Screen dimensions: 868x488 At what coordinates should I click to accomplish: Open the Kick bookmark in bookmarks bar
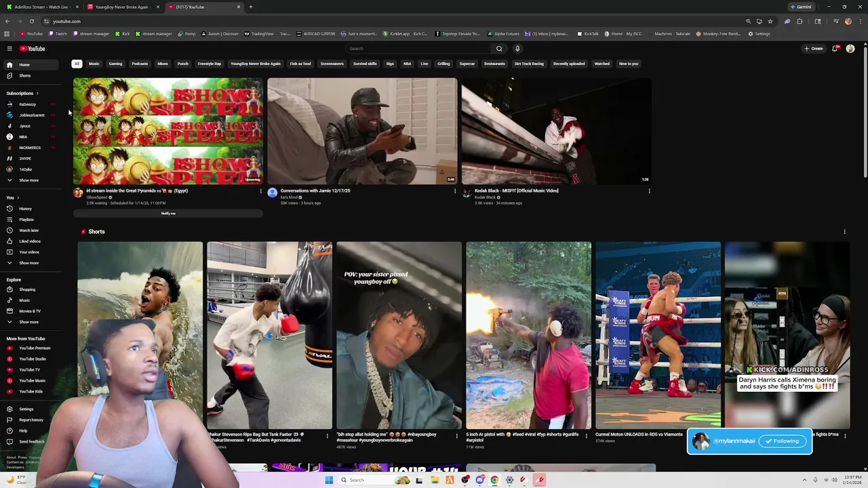[x=123, y=34]
